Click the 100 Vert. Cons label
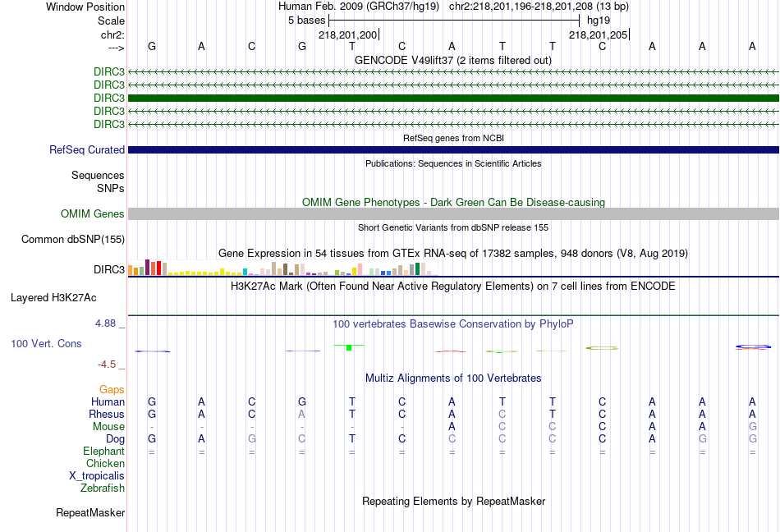Image resolution: width=780 pixels, height=532 pixels. (x=46, y=343)
